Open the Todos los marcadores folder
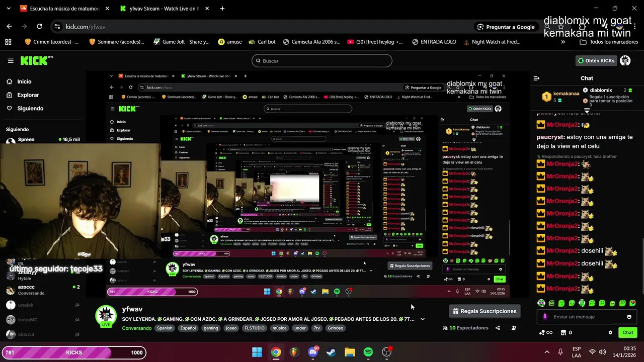Viewport: 644px width, 362px height. point(609,42)
